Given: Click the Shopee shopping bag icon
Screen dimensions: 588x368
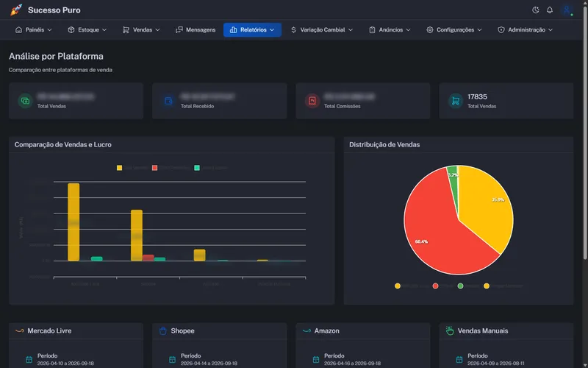Looking at the screenshot, I should pos(162,330).
